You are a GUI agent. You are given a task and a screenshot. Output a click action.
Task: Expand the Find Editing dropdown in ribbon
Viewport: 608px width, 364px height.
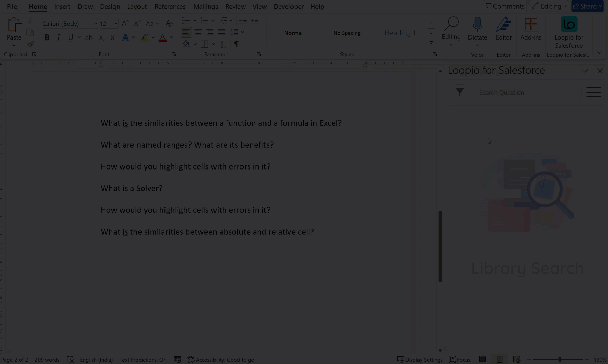coord(451,32)
